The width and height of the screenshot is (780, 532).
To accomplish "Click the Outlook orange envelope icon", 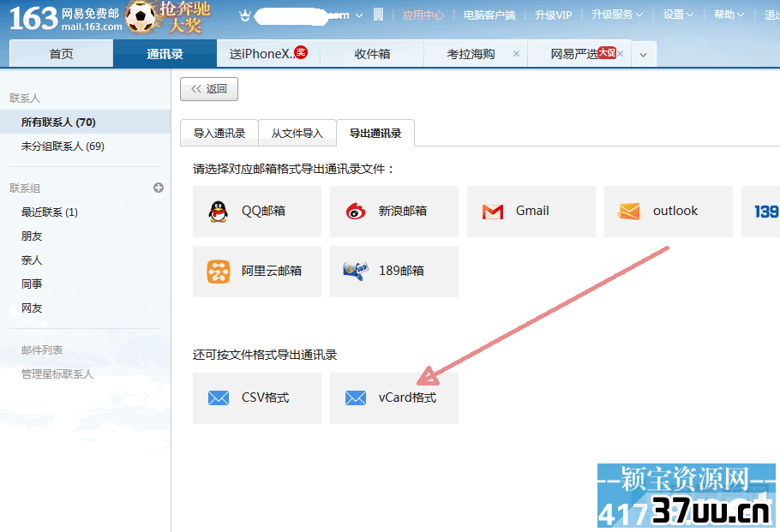I will click(630, 212).
